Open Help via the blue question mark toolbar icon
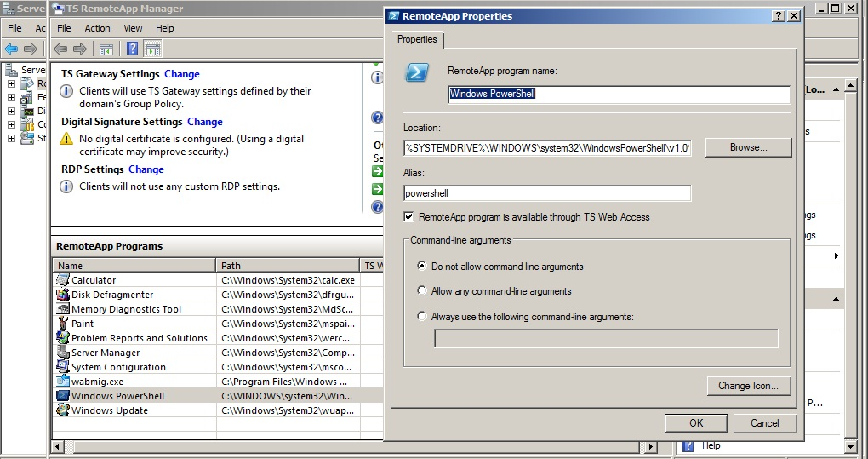This screenshot has width=868, height=459. (x=132, y=49)
